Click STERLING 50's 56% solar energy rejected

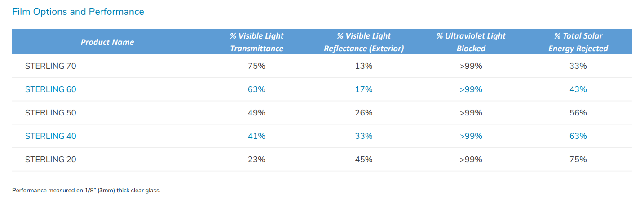pos(578,113)
